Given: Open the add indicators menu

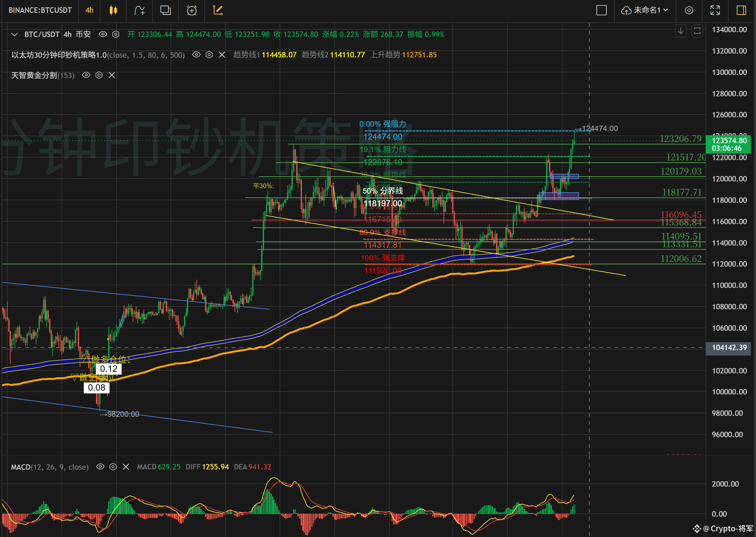Looking at the screenshot, I should [x=139, y=10].
